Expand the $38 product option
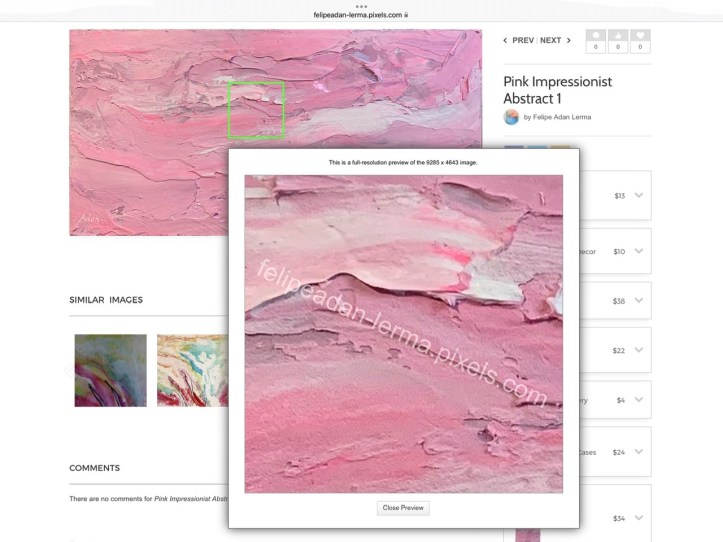Image resolution: width=723 pixels, height=542 pixels. 638,300
